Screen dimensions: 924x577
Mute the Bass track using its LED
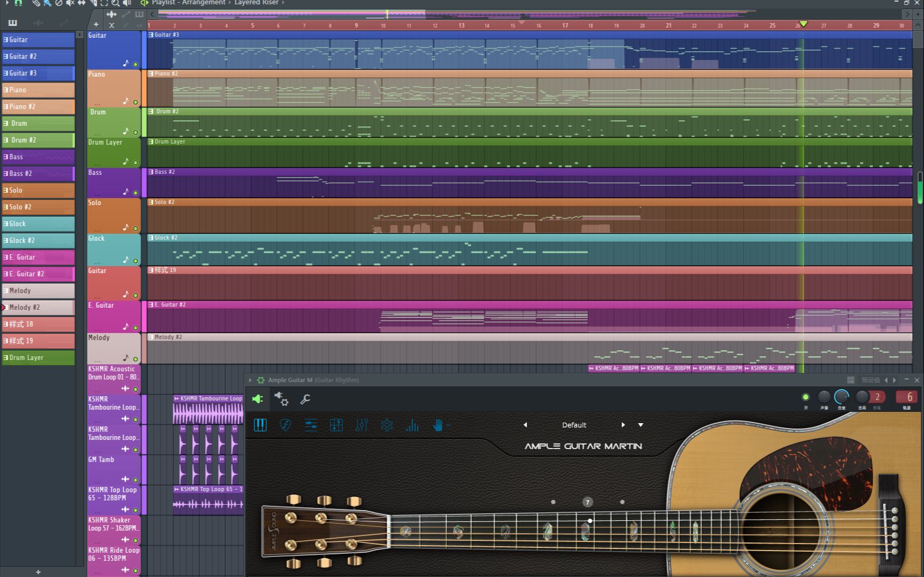(136, 193)
